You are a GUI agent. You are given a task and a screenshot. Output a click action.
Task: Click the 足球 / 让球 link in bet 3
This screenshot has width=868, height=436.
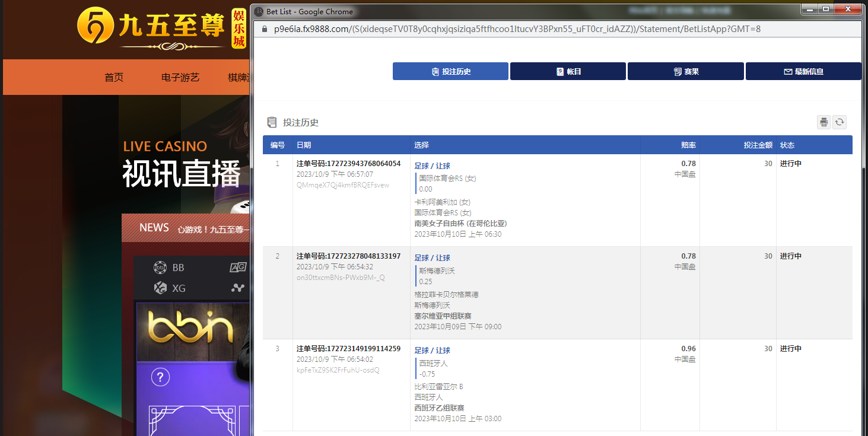pos(432,351)
